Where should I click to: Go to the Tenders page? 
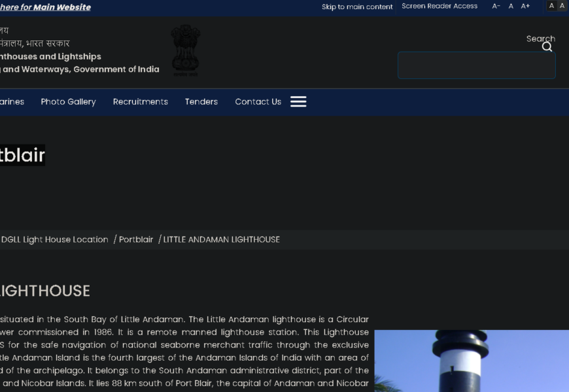[201, 102]
